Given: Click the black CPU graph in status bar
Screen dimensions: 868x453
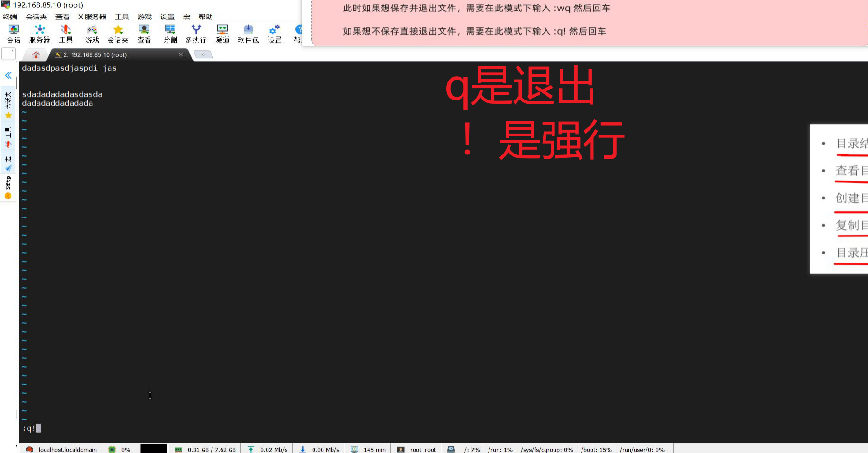Looking at the screenshot, I should [x=154, y=448].
